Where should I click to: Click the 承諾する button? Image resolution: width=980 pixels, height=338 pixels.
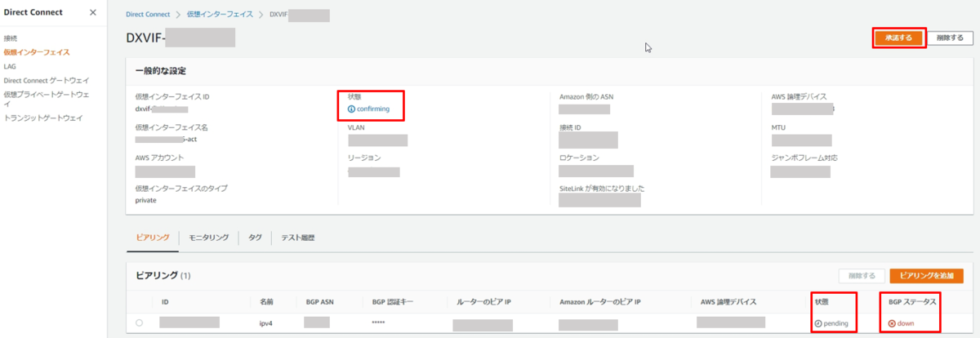coord(898,38)
